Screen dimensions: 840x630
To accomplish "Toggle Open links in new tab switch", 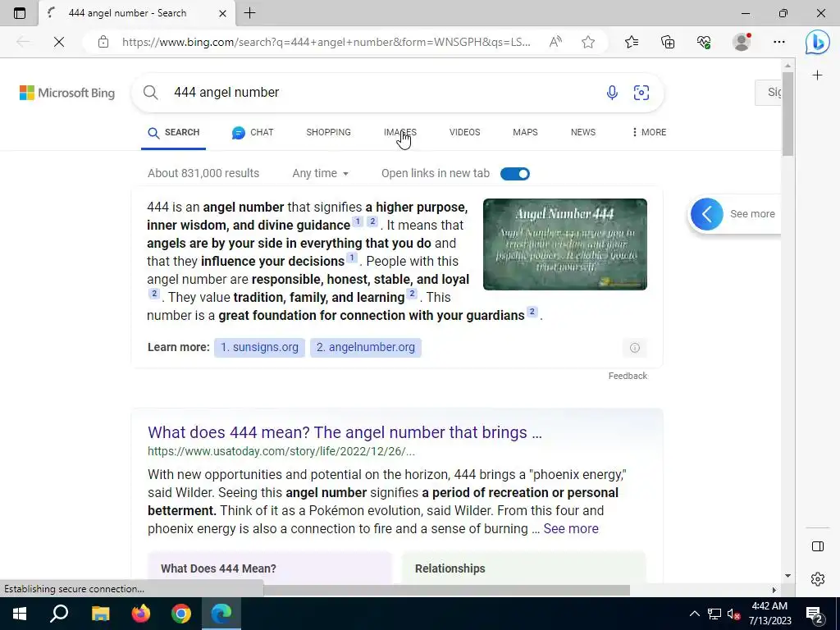I will pyautogui.click(x=515, y=174).
